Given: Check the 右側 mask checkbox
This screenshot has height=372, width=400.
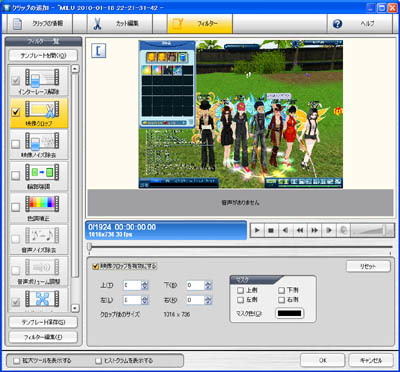Looking at the screenshot, I should click(282, 300).
